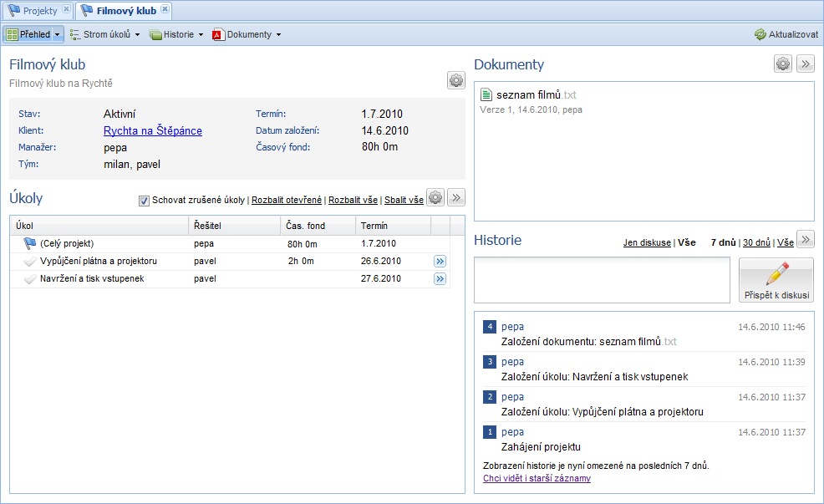Switch to the Projekty tab
This screenshot has height=504, width=824.
click(x=39, y=11)
